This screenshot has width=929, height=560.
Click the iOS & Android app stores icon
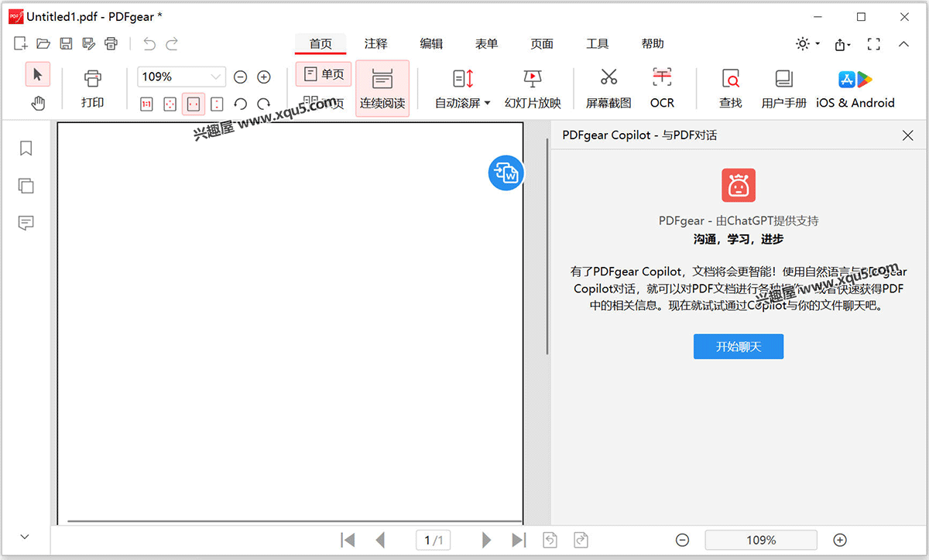pyautogui.click(x=855, y=88)
